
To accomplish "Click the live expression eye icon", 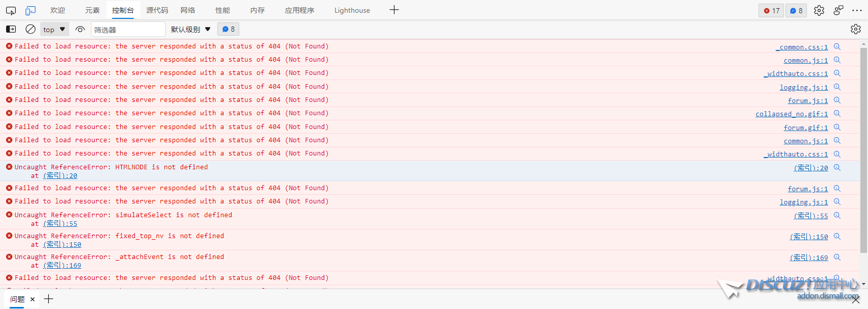I will click(x=80, y=29).
